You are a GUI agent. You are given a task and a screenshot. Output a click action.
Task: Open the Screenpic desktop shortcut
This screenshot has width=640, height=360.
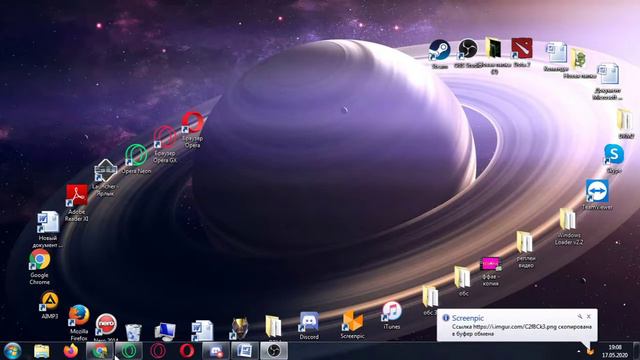coord(352,322)
